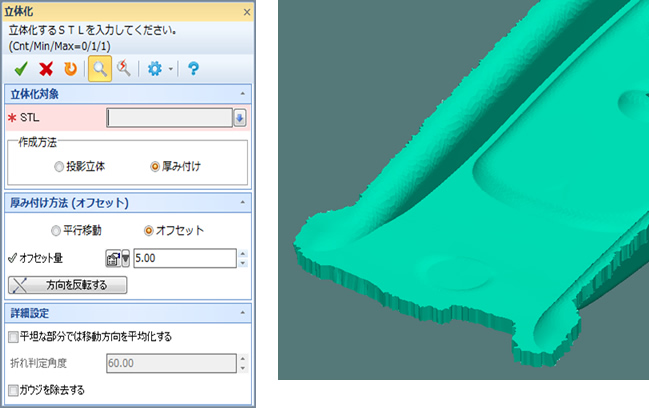Click the blue arrow button beside STL field
Image resolution: width=649 pixels, height=408 pixels.
(x=240, y=118)
